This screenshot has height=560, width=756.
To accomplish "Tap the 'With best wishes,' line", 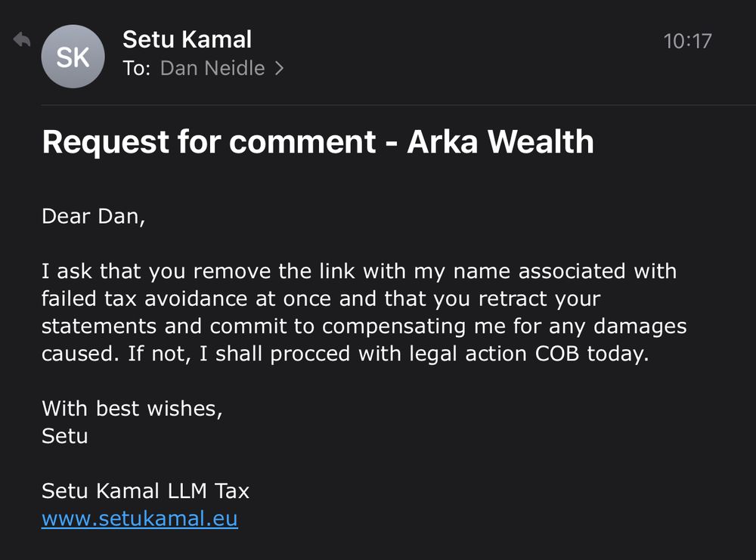I will click(132, 409).
